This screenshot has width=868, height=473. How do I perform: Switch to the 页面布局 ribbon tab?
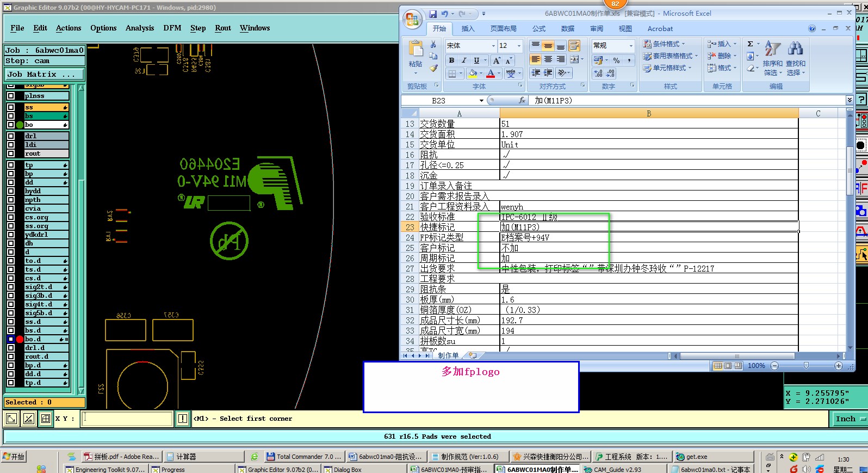[503, 28]
